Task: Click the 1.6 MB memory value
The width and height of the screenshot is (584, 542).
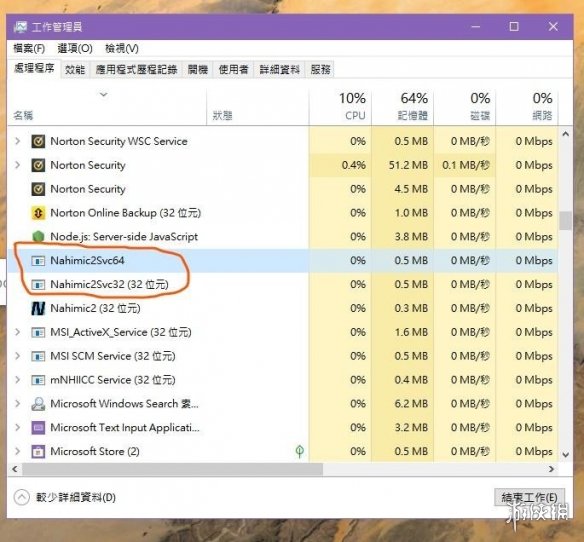Action: [411, 332]
